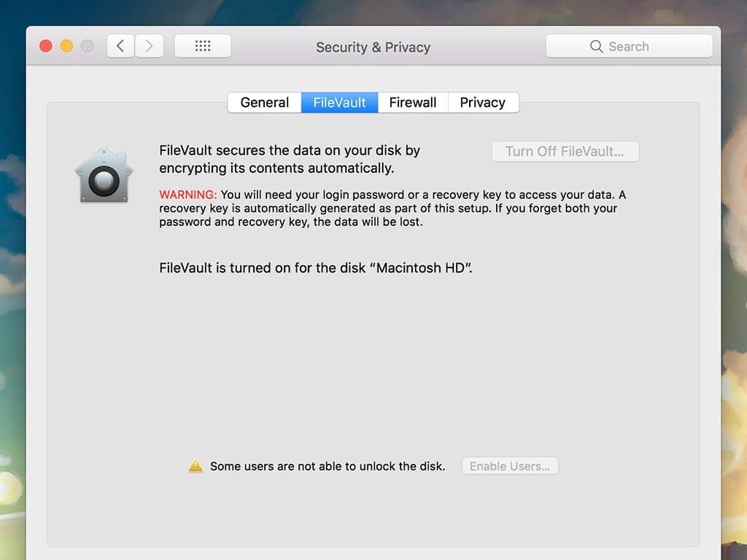The width and height of the screenshot is (747, 560).
Task: Open the Show All preferences grid icon
Action: [x=202, y=45]
